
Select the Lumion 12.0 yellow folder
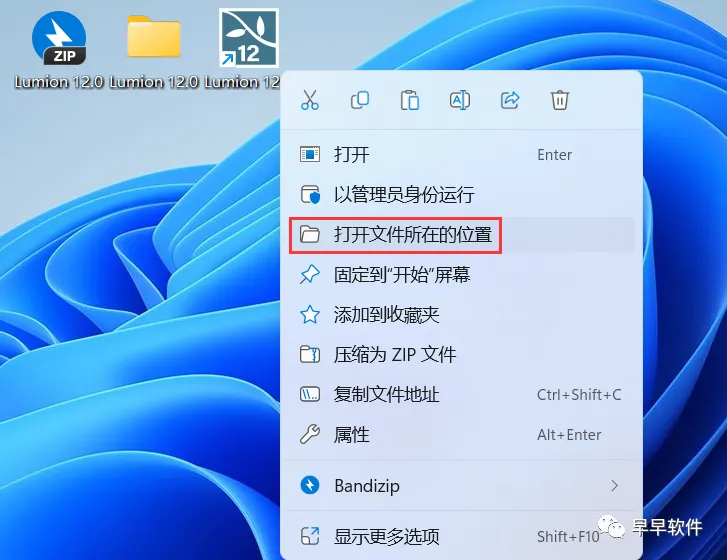click(x=153, y=49)
